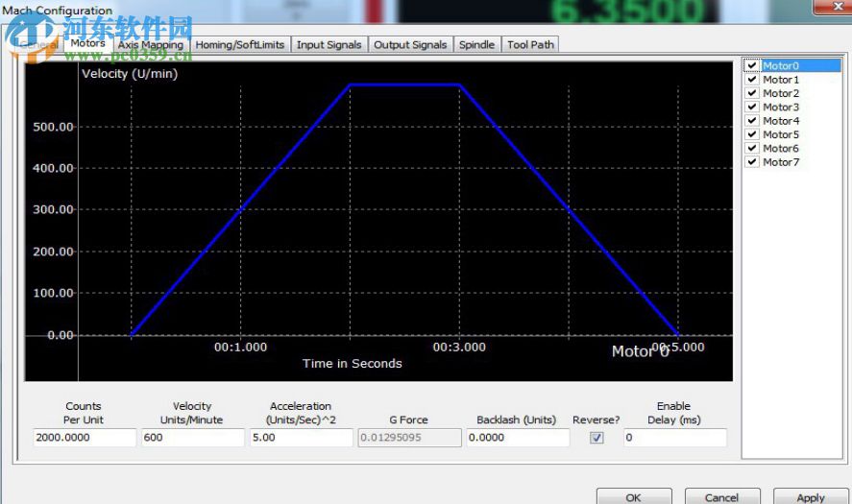Switch to Output Signals tab
The height and width of the screenshot is (504, 852).
(410, 44)
